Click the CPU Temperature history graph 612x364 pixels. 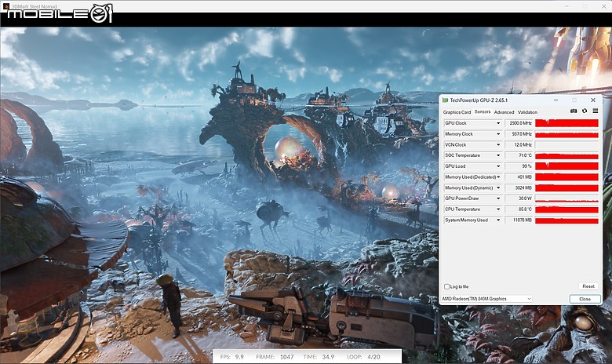click(x=566, y=209)
